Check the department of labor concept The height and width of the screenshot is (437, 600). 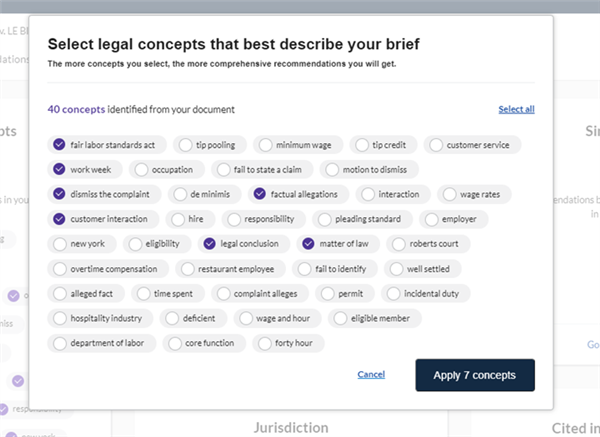pos(102,343)
